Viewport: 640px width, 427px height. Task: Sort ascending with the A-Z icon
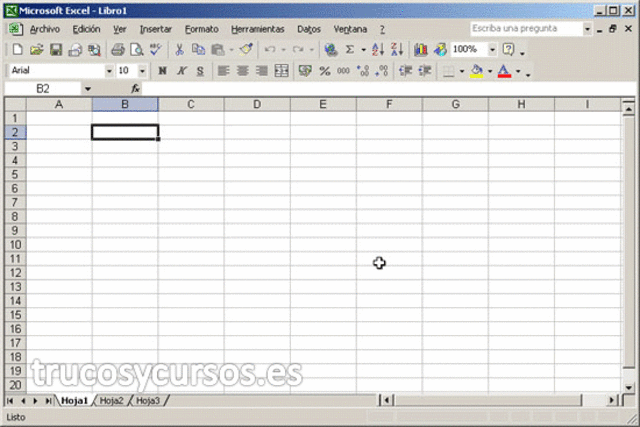[378, 50]
